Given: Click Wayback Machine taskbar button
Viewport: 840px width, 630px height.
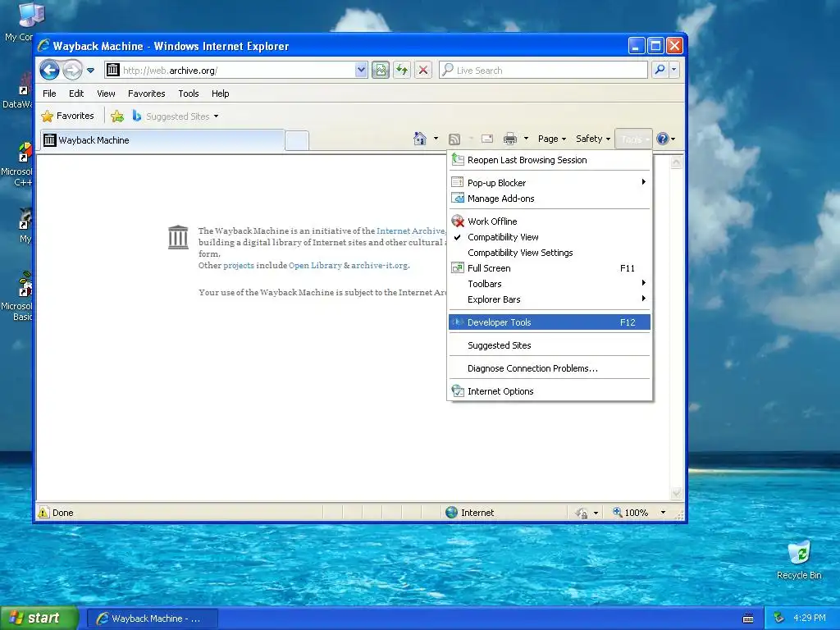Looking at the screenshot, I should 152,619.
